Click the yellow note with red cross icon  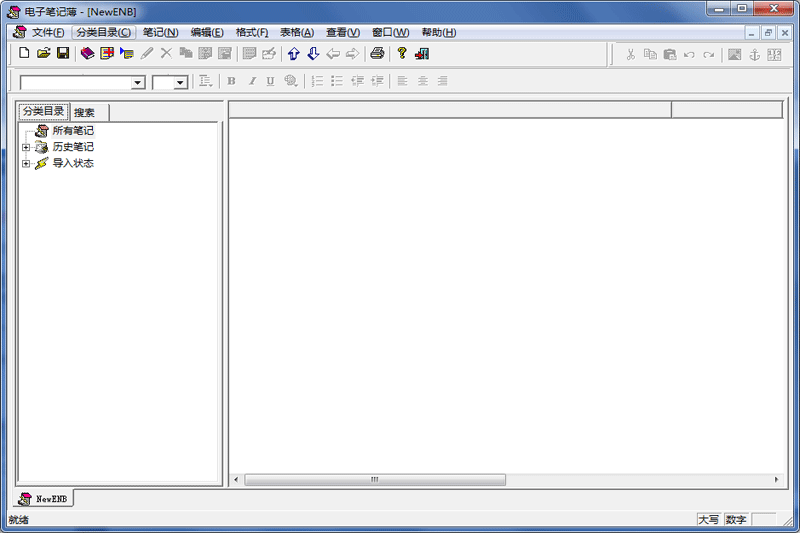click(107, 53)
